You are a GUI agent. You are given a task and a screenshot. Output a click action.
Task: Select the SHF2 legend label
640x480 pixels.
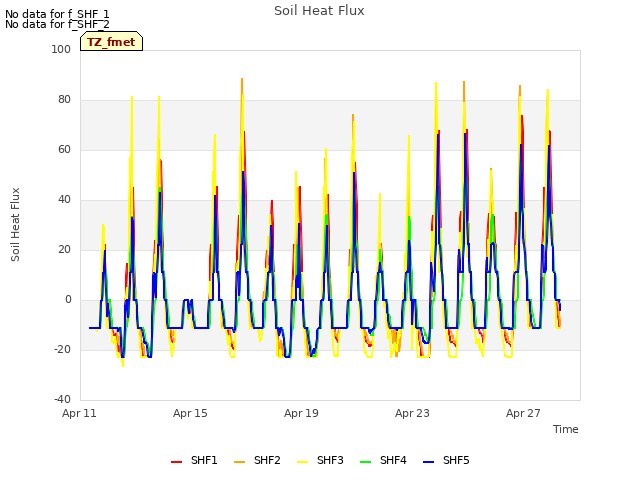pyautogui.click(x=267, y=460)
